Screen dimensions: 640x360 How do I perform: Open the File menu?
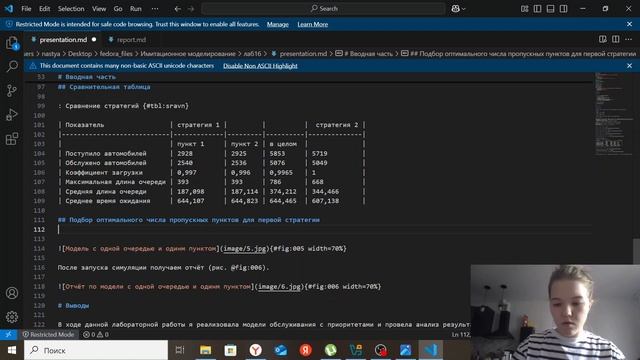(26, 9)
